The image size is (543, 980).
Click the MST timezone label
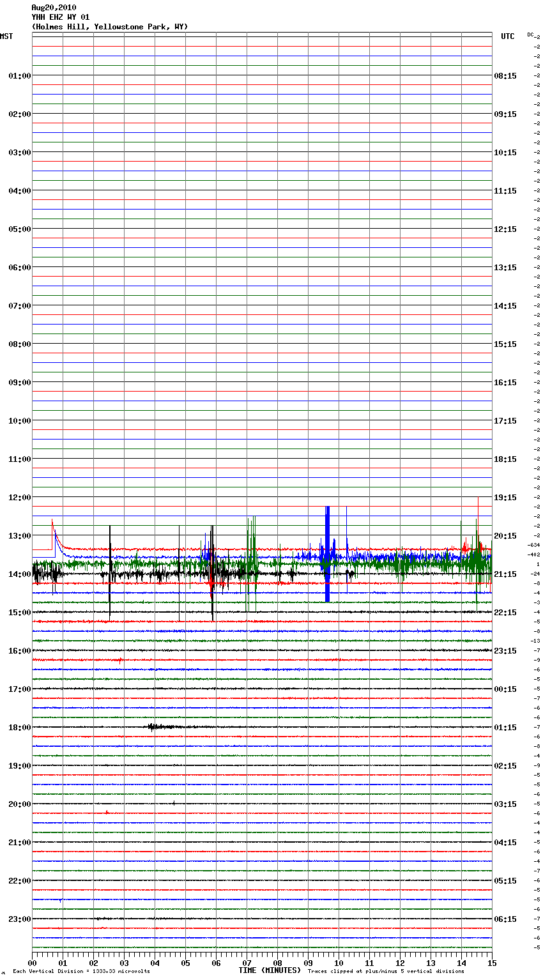[6, 36]
